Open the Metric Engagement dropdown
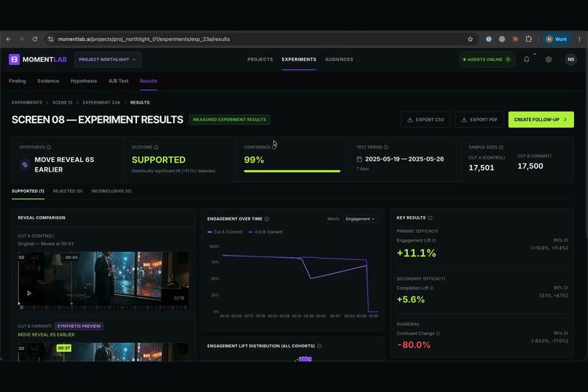The width and height of the screenshot is (588, 392). (x=360, y=219)
